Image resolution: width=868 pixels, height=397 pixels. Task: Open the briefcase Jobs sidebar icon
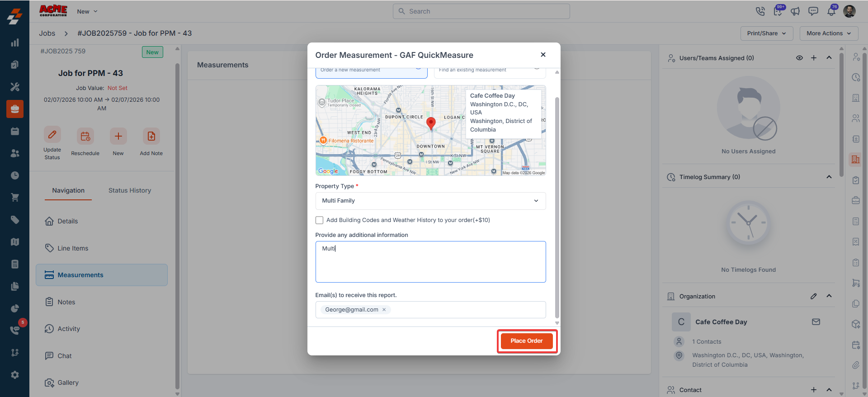(15, 109)
